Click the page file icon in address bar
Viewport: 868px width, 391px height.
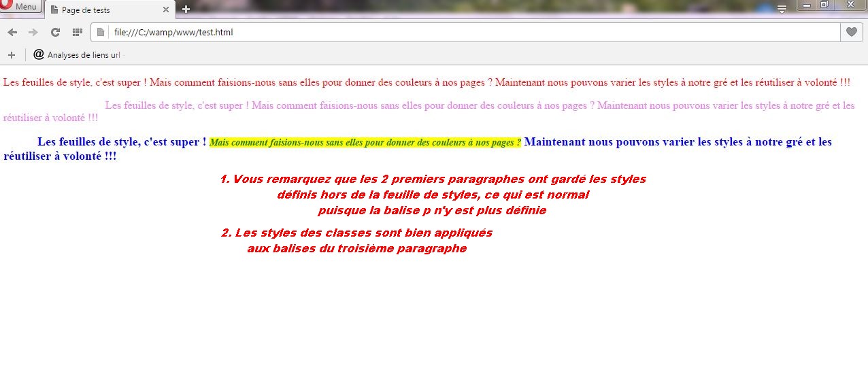[x=101, y=32]
